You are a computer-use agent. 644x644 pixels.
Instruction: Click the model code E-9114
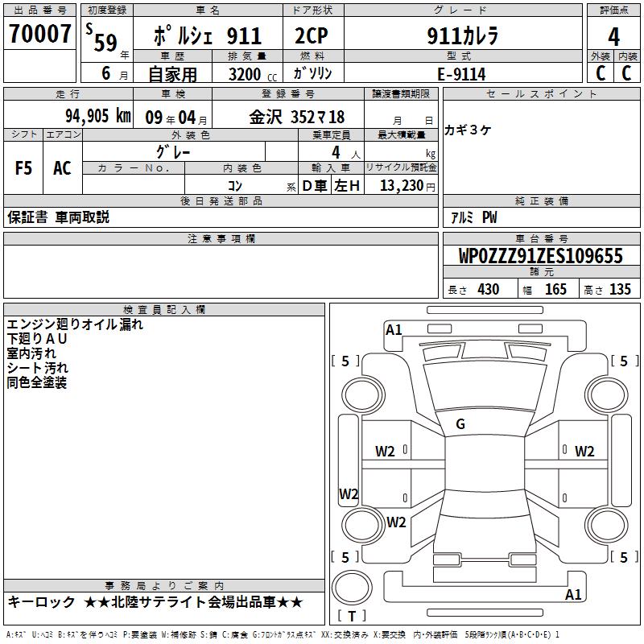[x=461, y=74]
